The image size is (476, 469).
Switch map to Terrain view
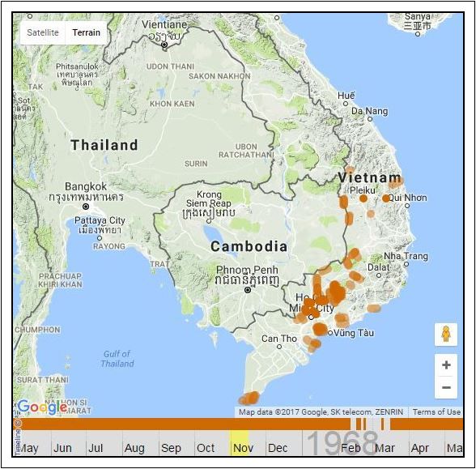(x=86, y=32)
